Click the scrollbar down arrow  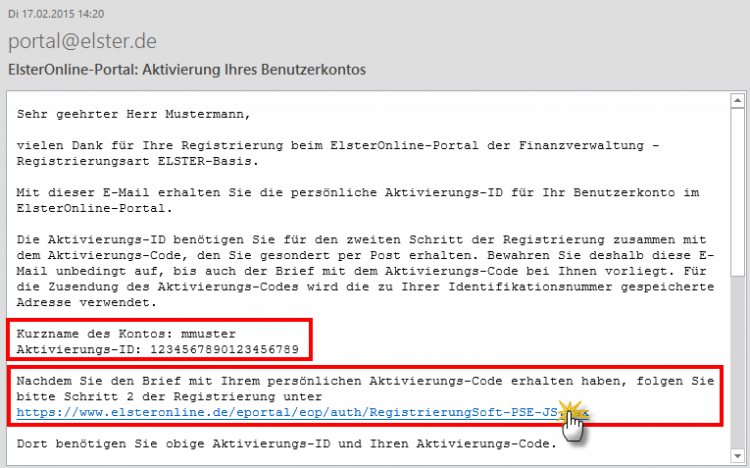tap(737, 456)
